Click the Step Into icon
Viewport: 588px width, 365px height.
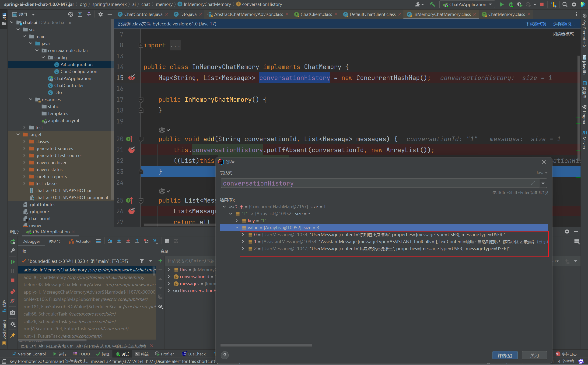[x=119, y=241]
